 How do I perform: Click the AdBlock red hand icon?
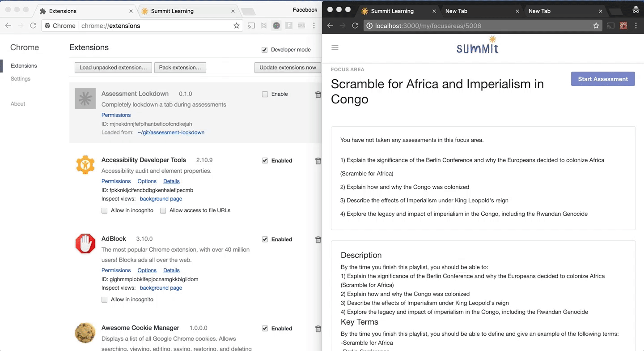coord(85,244)
